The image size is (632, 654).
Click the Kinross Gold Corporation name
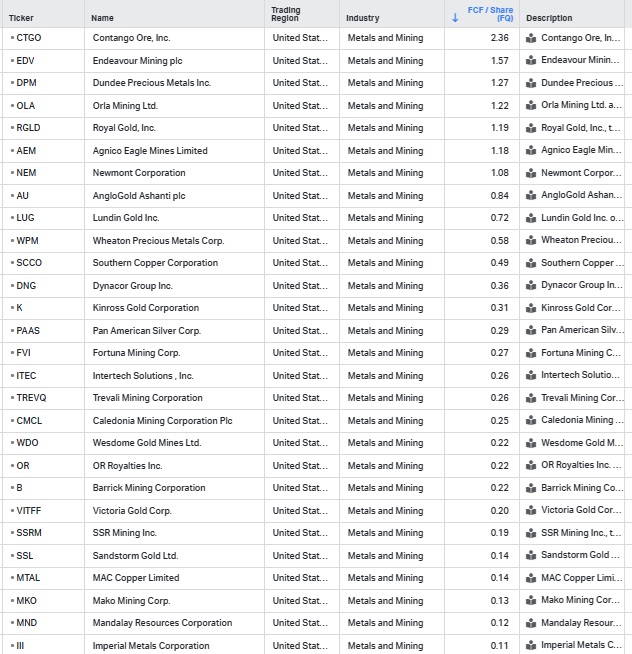(146, 308)
